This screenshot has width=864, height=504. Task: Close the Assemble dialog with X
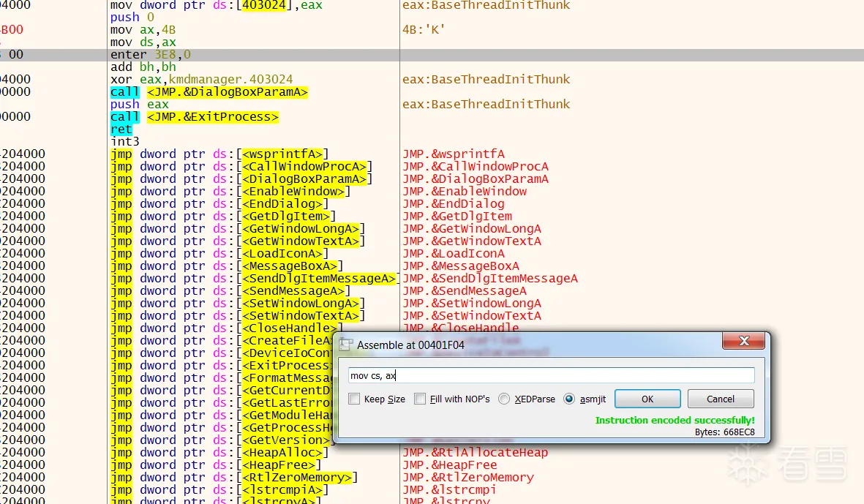tap(743, 341)
